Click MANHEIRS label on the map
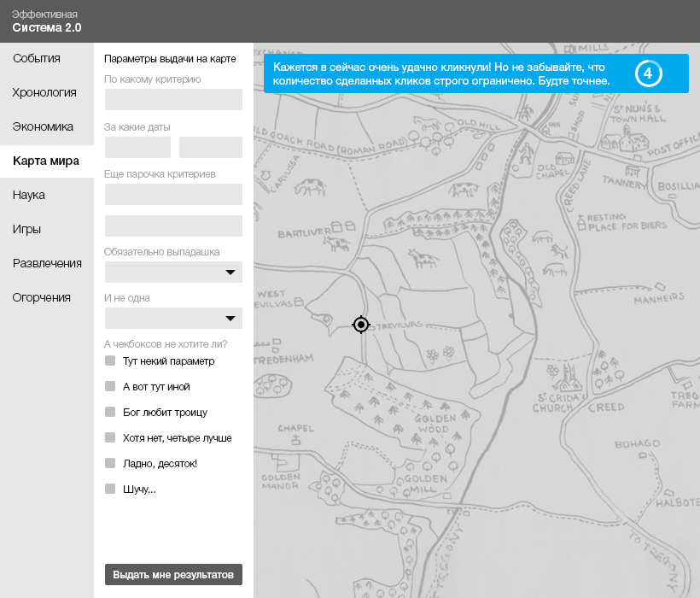The image size is (700, 598). [x=659, y=298]
